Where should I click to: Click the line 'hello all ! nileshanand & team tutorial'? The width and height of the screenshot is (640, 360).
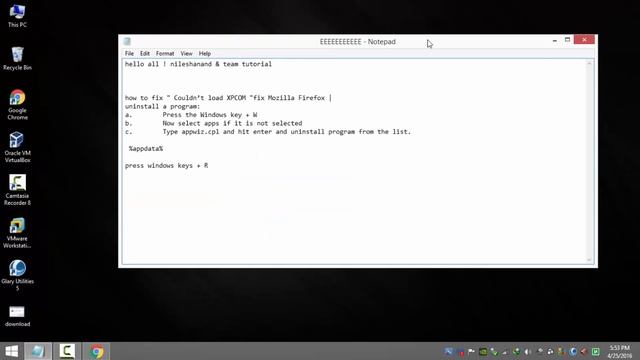198,64
